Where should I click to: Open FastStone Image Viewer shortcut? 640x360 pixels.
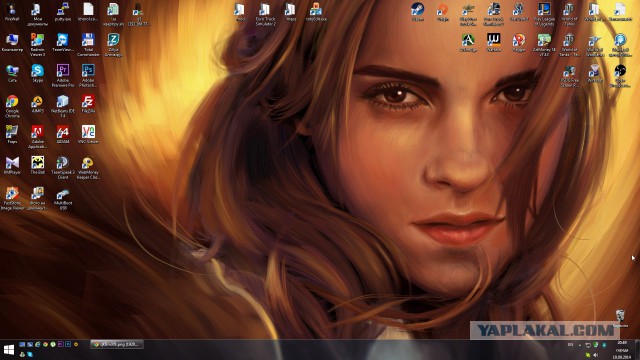(x=12, y=198)
